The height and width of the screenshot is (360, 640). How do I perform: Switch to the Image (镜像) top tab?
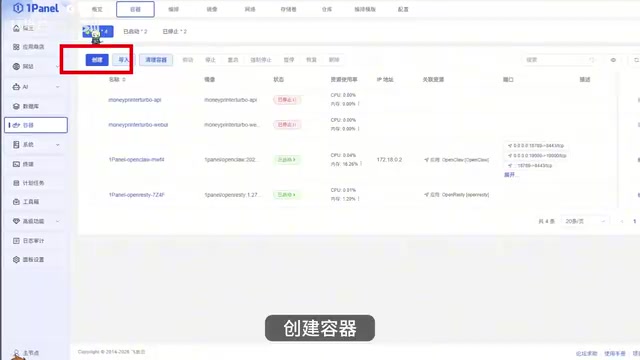point(212,9)
